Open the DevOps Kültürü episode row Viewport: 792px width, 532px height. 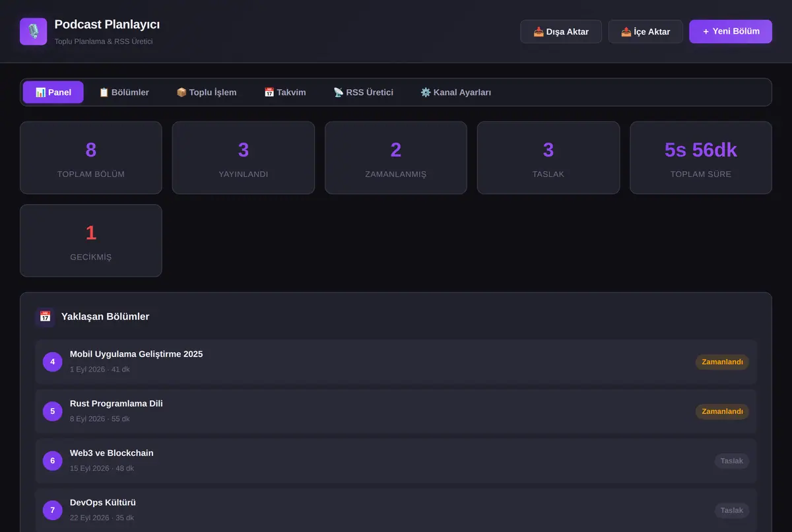[x=396, y=510]
